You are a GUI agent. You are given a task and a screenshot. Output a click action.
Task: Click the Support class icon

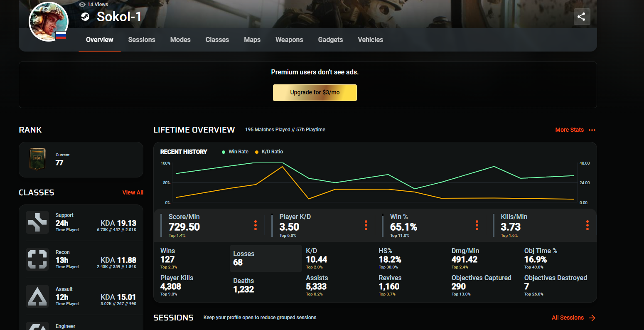37,222
